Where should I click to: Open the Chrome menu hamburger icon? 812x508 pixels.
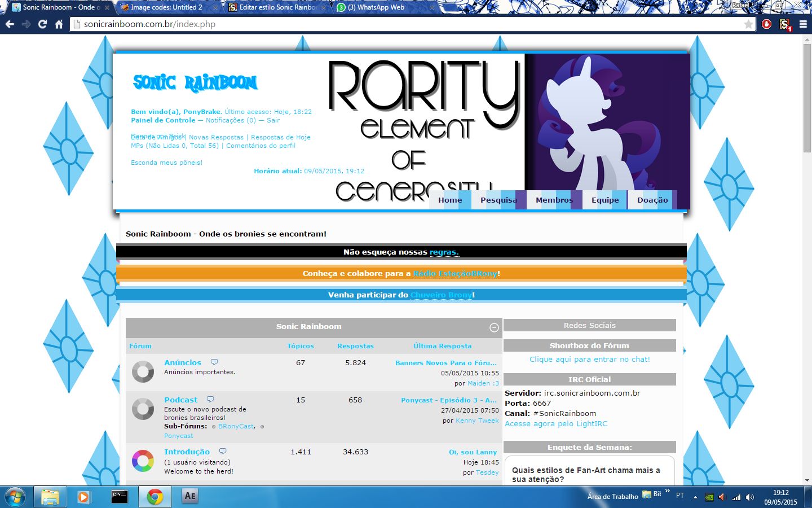click(x=803, y=24)
